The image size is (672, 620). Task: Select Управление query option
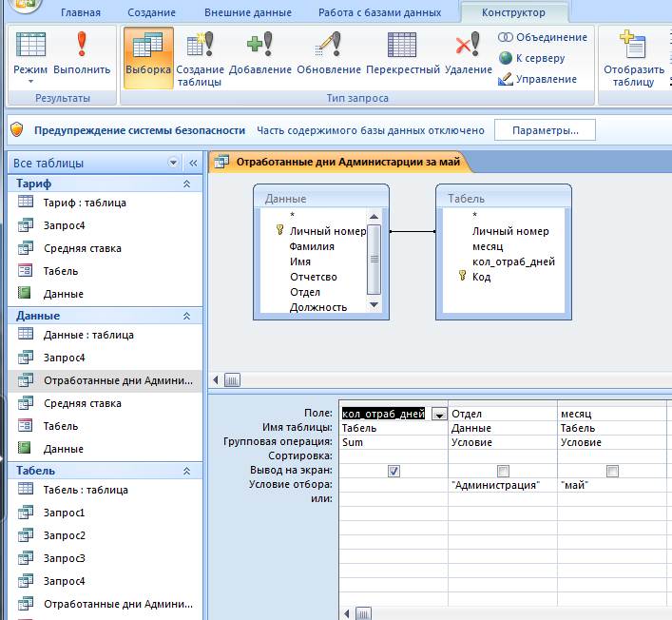[537, 79]
